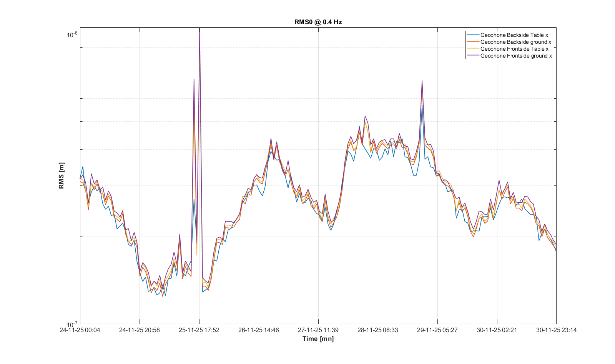Viewport: 615px width, 364px height.
Task: Click the 28-11-25 08:33 x-axis tick label
Action: pos(378,330)
